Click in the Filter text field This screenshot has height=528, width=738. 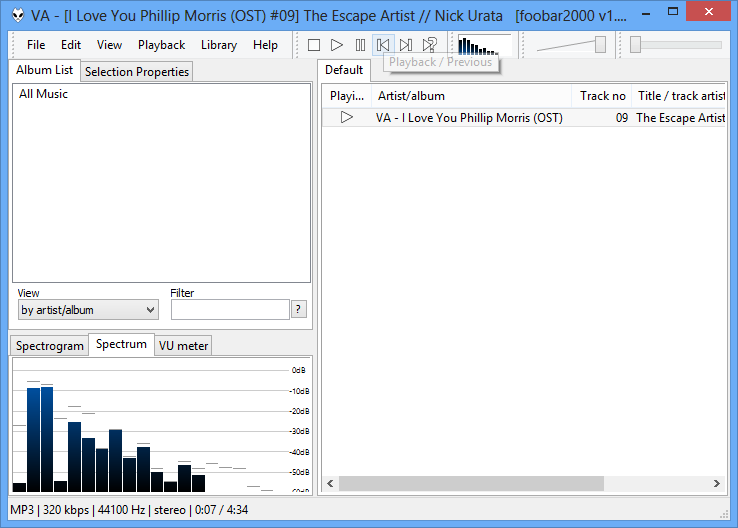tap(229, 310)
